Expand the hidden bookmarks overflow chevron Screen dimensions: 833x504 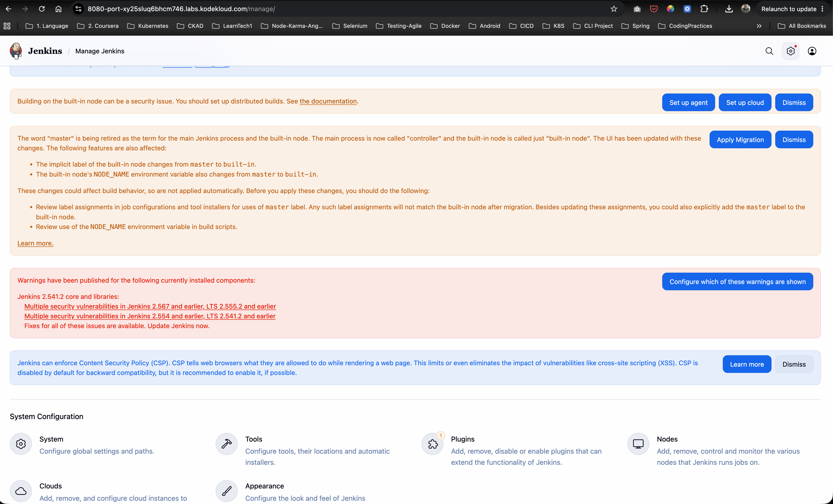coord(759,26)
